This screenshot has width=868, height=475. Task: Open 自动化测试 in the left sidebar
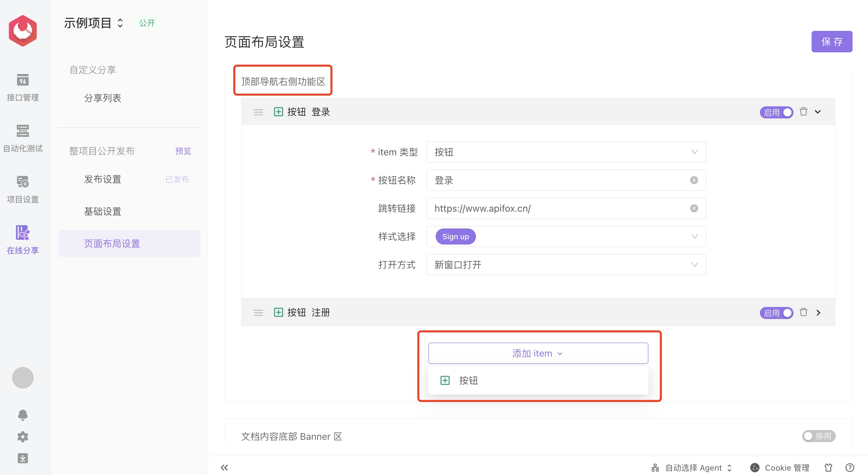[22, 139]
